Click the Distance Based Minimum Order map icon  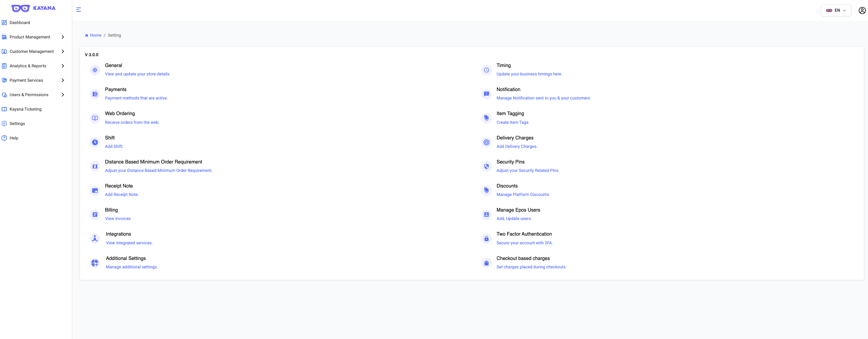(x=95, y=166)
